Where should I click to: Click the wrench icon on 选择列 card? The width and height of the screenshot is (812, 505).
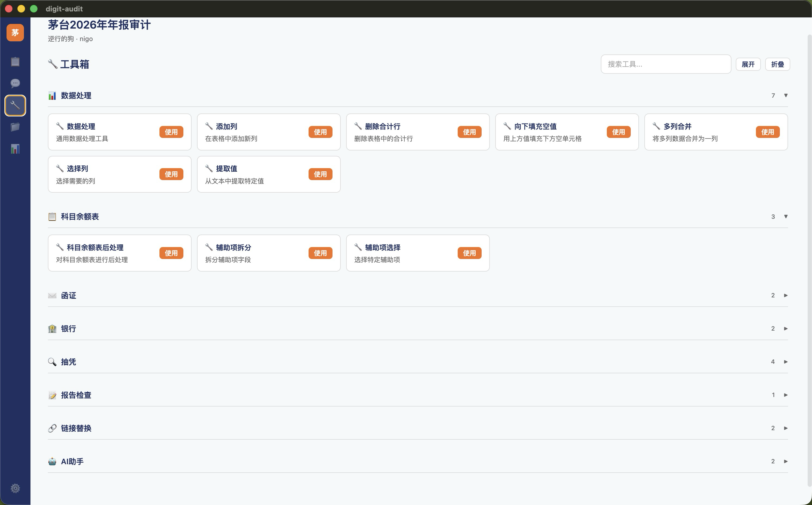[60, 168]
